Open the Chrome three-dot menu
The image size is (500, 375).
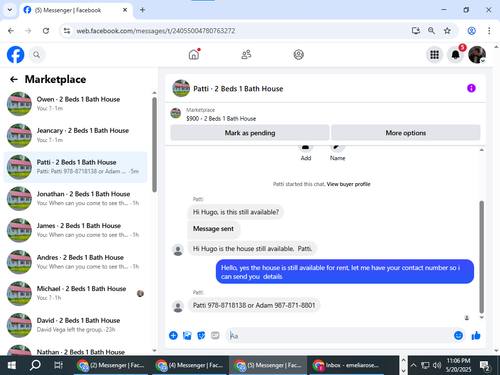[489, 31]
